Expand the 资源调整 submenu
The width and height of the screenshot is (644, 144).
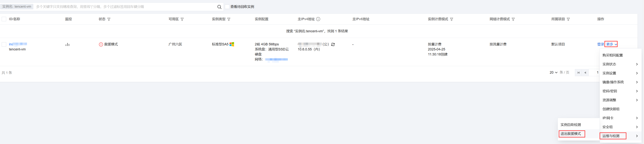tap(620, 100)
